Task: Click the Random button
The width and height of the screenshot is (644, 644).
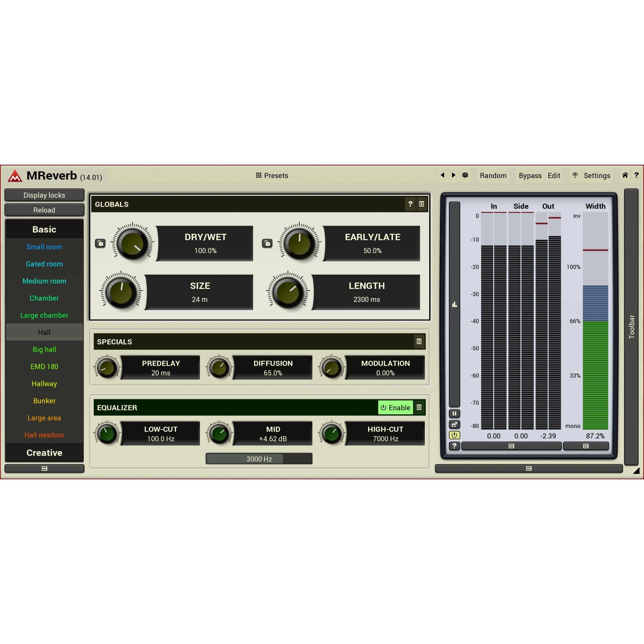Action: pos(493,175)
